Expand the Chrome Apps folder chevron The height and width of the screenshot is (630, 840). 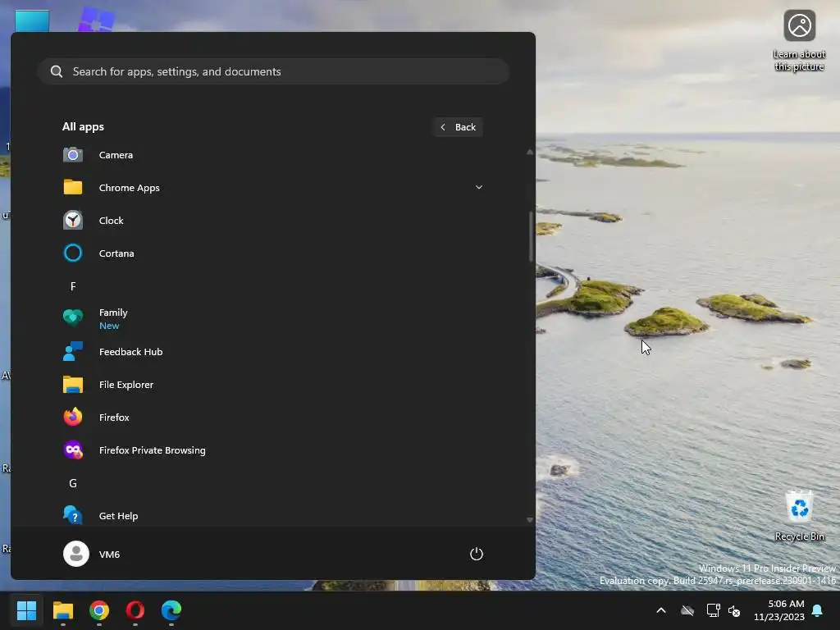[x=479, y=187]
